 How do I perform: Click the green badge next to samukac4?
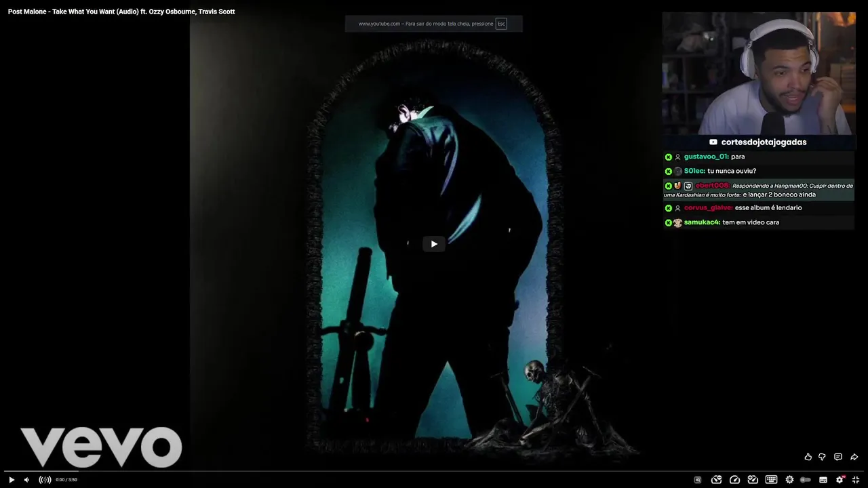(x=669, y=223)
